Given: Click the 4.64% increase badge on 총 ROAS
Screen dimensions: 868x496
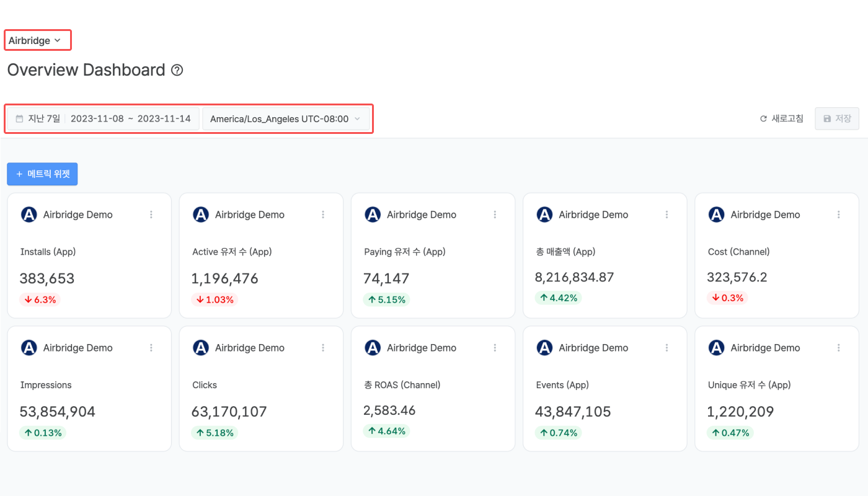Looking at the screenshot, I should [387, 431].
